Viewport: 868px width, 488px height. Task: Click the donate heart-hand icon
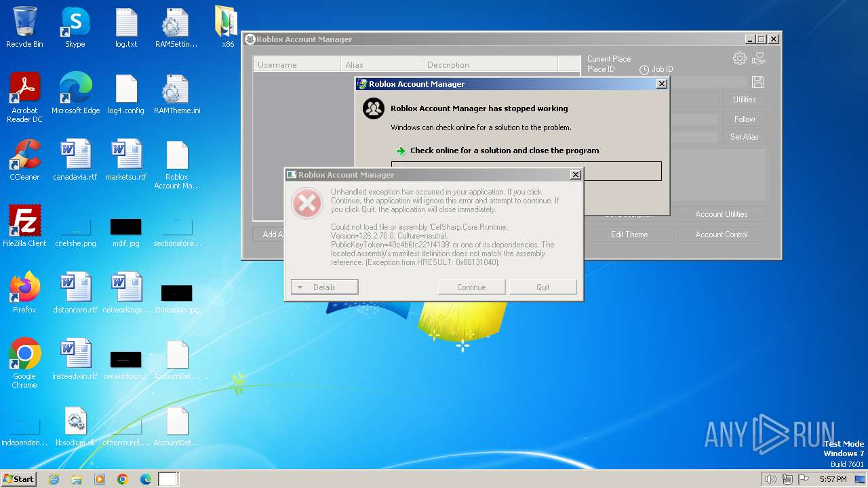click(x=759, y=58)
